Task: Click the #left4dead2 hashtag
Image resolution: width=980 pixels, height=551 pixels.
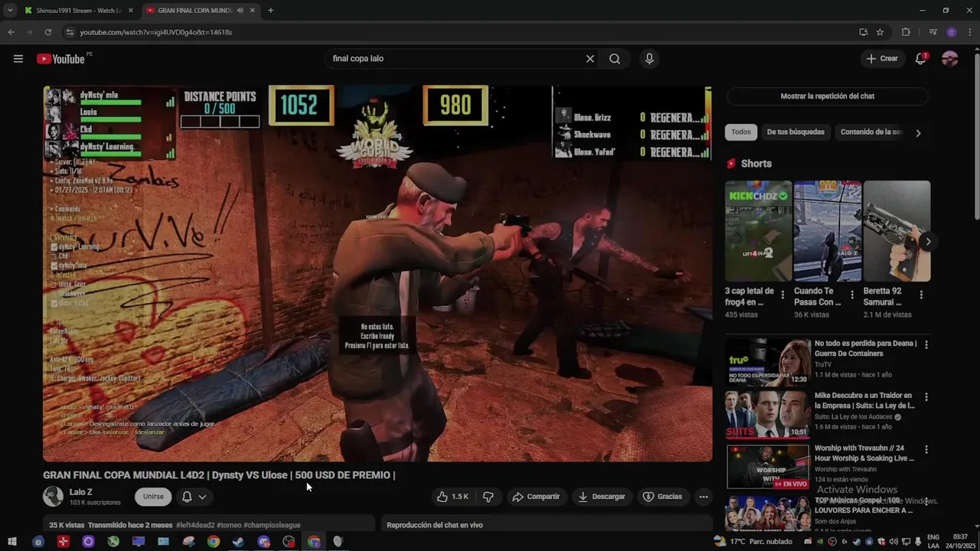Action: [194, 526]
